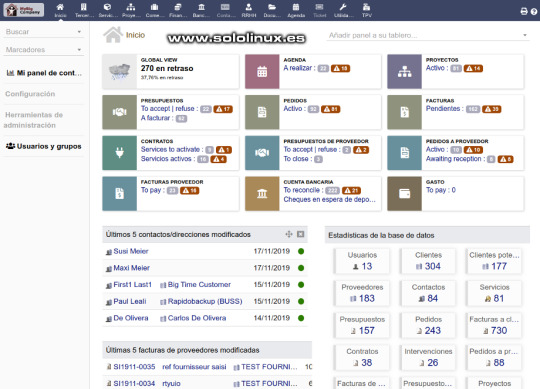Open the Contactos 84 statistics box
540x389 pixels.
coord(428,293)
